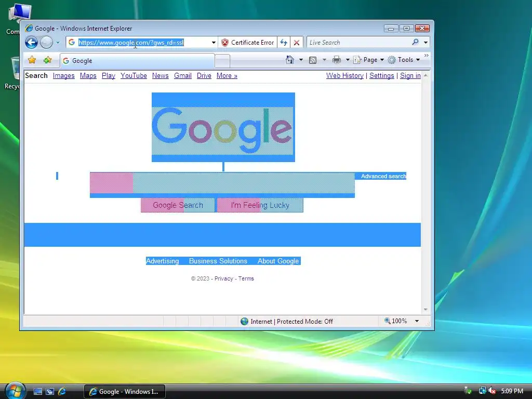Click the greyed-out Forward navigation button
Viewport: 532px width, 399px height.
pos(46,43)
